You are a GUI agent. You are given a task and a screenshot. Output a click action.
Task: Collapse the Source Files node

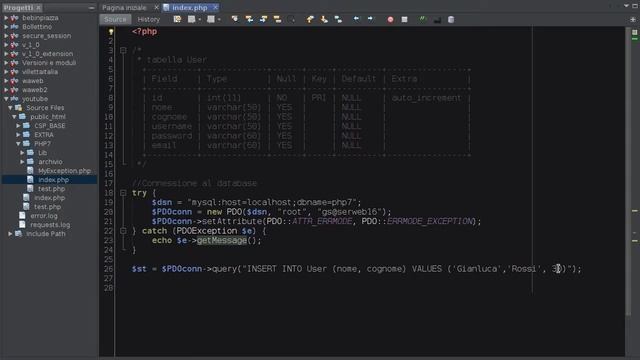(x=10, y=108)
